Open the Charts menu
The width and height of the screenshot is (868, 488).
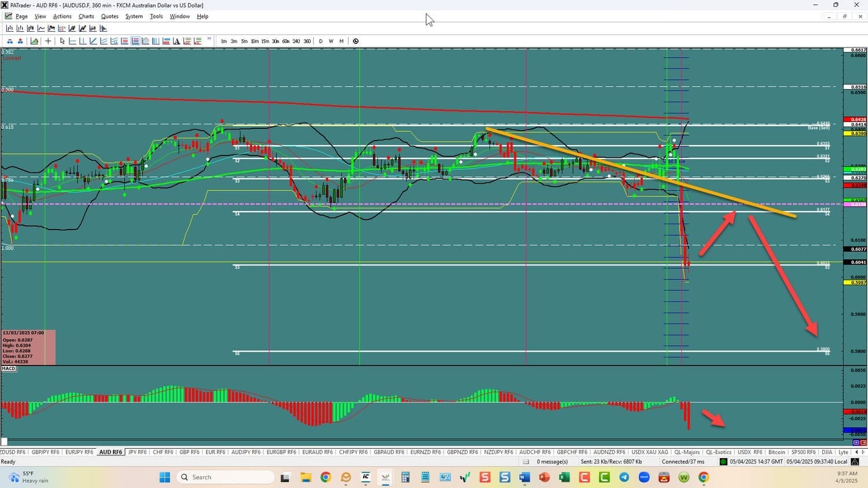86,16
